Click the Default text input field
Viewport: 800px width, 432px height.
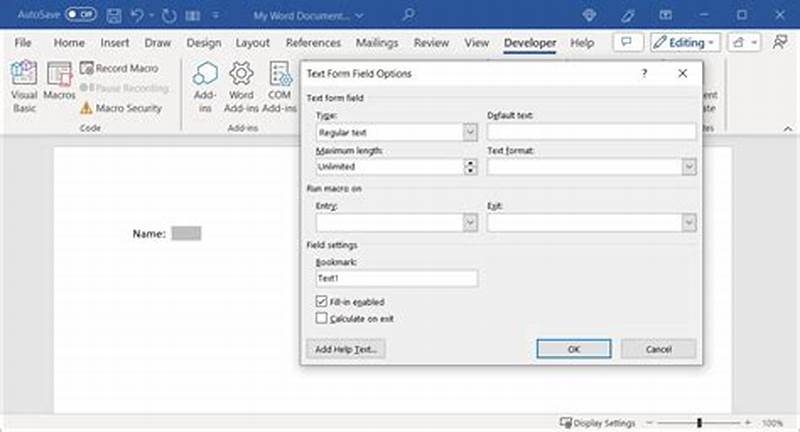(x=591, y=132)
